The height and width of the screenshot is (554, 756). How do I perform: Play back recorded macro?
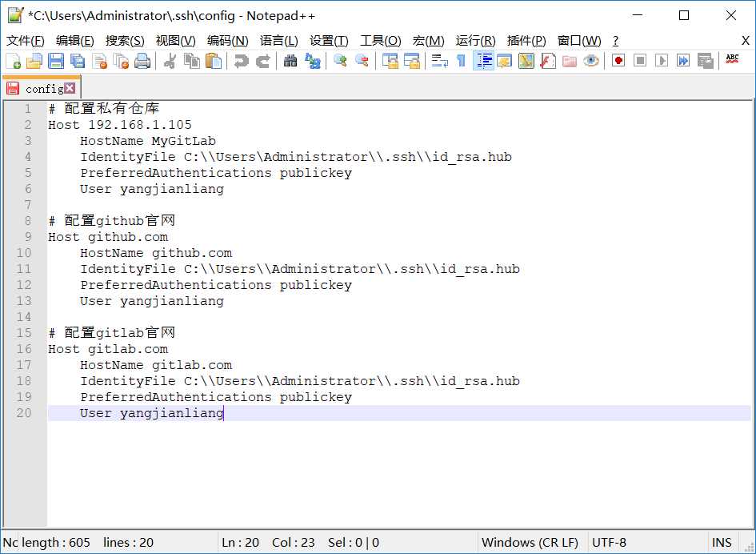click(662, 62)
